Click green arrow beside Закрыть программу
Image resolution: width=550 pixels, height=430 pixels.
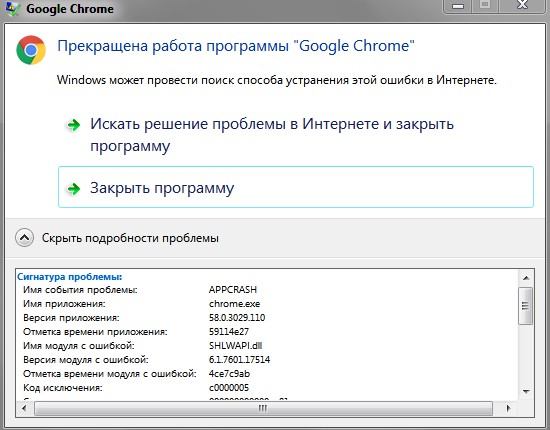73,189
